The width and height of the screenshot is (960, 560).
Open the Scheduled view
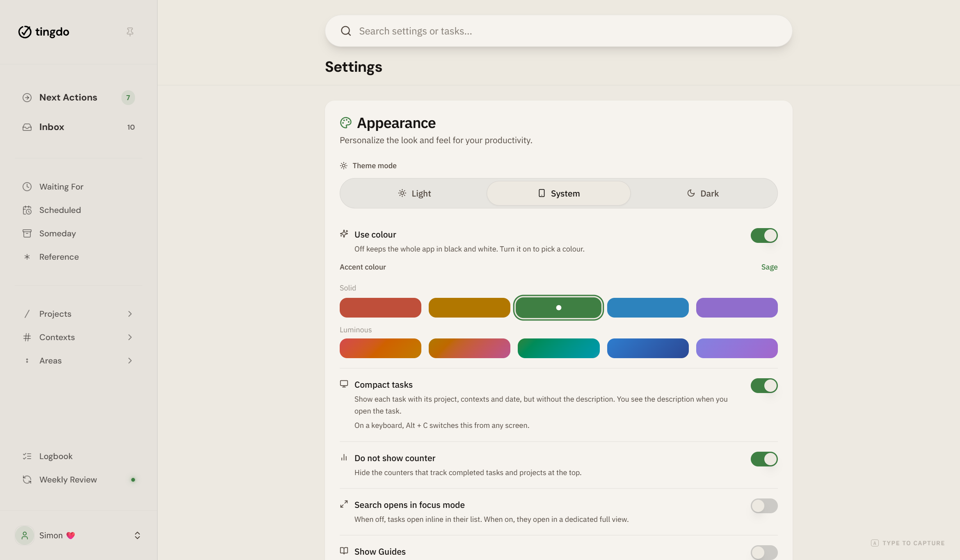(x=79, y=210)
